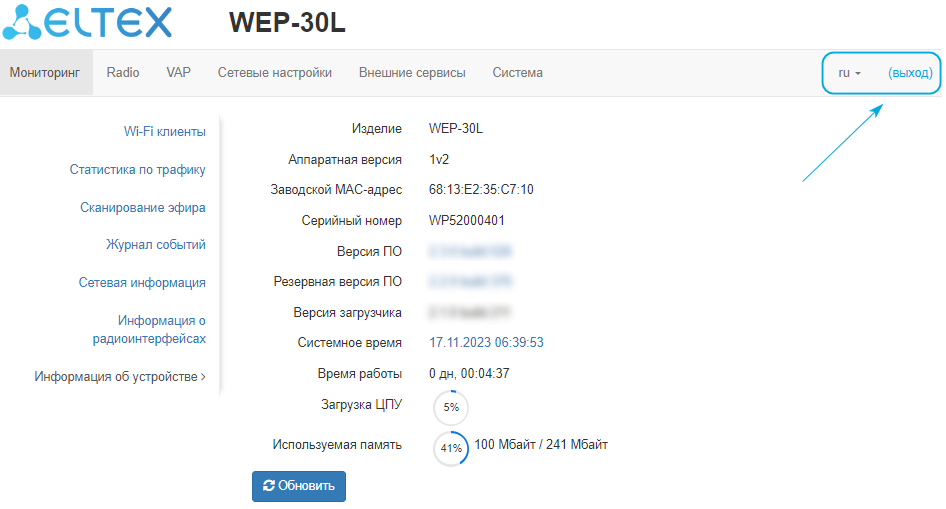Viewport: 946px width, 509px height.
Task: Open Статистика по трафику page
Action: (x=138, y=169)
